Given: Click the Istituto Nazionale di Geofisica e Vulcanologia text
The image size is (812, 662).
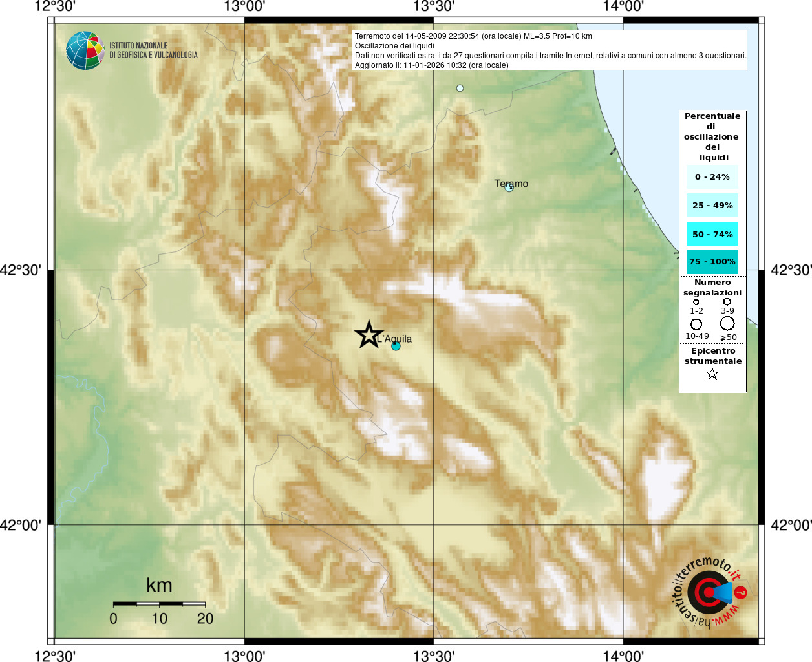Looking at the screenshot, I should 153,50.
